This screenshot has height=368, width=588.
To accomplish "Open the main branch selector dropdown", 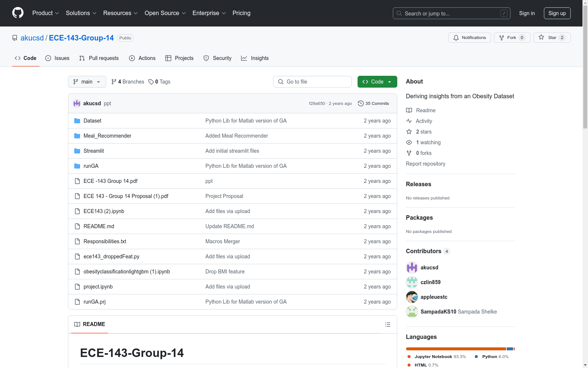I will coord(87,82).
